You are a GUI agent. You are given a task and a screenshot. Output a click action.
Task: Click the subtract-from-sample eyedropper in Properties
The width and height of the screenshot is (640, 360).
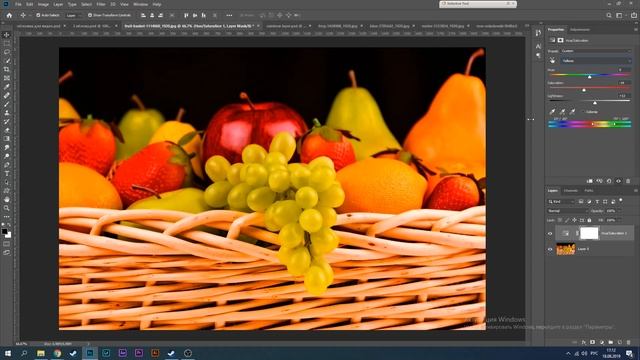(x=572, y=111)
